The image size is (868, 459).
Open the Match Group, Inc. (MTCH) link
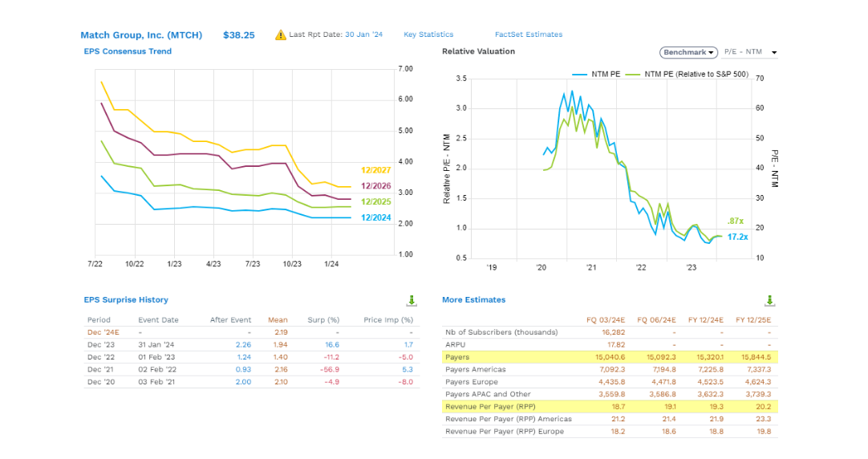coord(141,35)
